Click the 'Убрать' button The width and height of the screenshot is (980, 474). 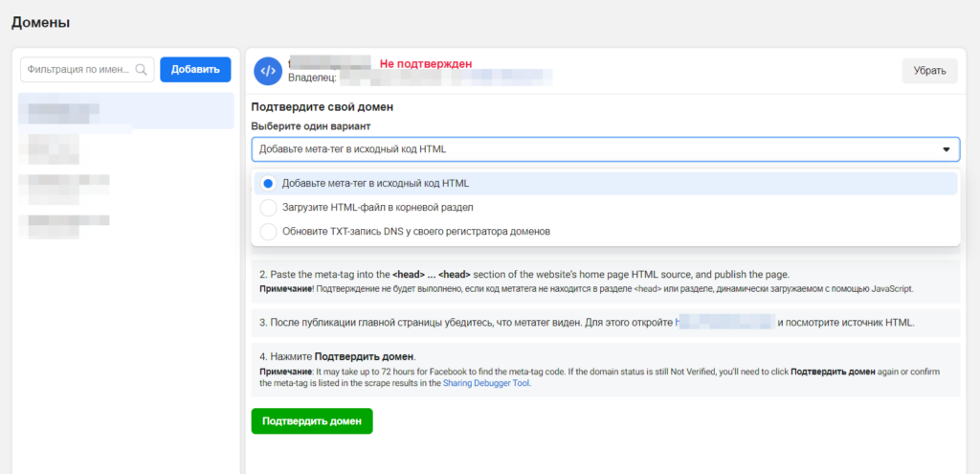point(929,70)
